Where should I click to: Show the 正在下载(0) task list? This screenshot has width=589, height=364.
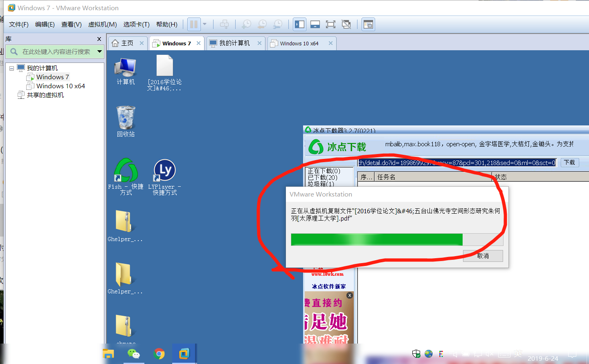[x=324, y=171]
